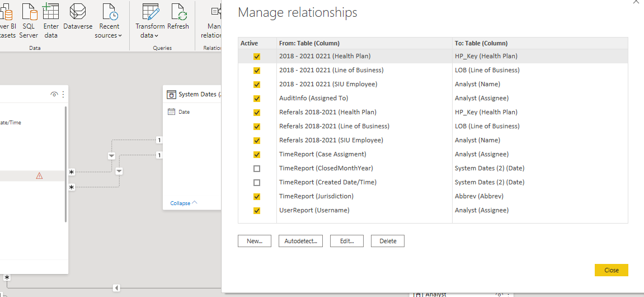Uncheck Active for 2018 - 2021 0221 (SIU Employee)
This screenshot has height=297, width=644.
click(257, 84)
